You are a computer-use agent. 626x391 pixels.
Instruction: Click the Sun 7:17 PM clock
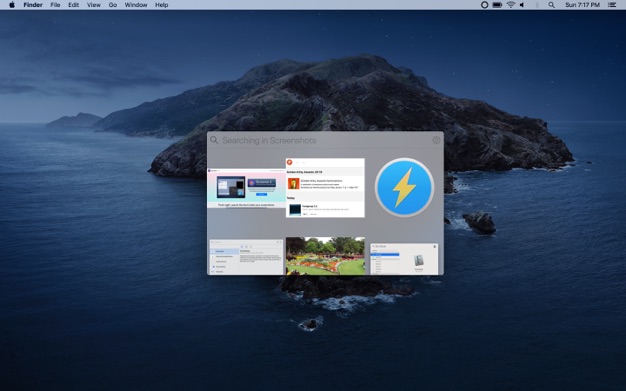point(582,5)
